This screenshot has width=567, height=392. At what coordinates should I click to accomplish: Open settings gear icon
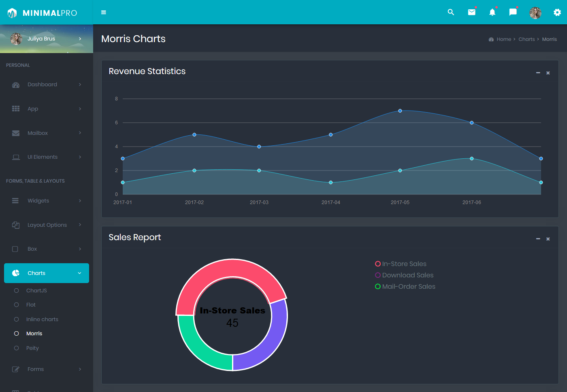click(557, 13)
